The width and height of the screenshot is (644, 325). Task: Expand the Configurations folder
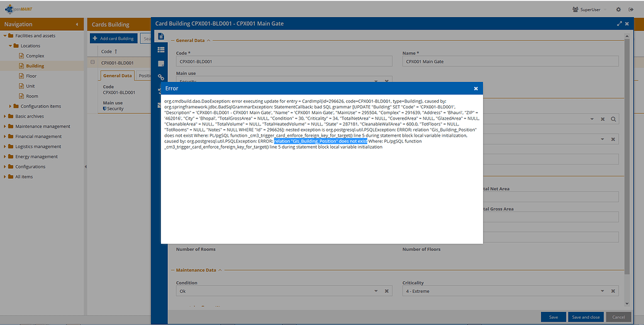(x=5, y=167)
